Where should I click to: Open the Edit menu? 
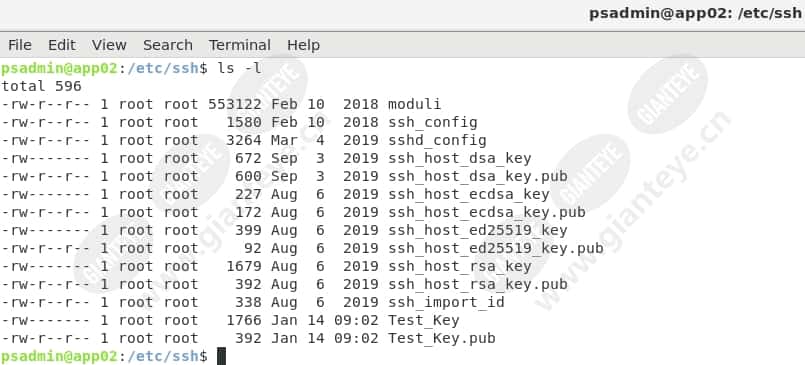[62, 45]
